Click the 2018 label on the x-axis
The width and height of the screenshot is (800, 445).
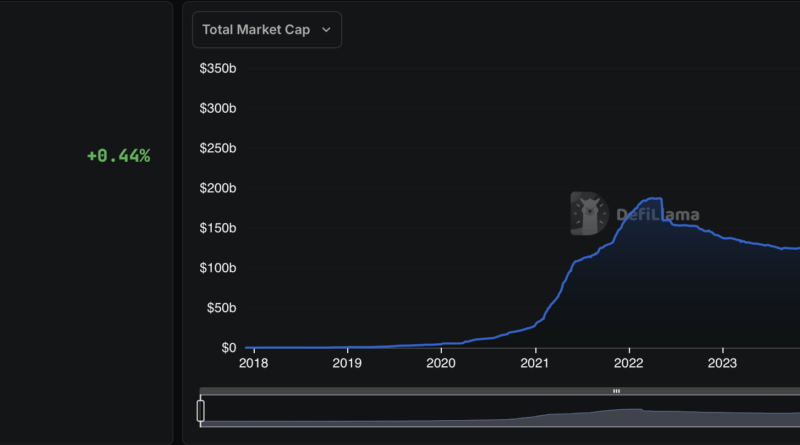click(253, 363)
